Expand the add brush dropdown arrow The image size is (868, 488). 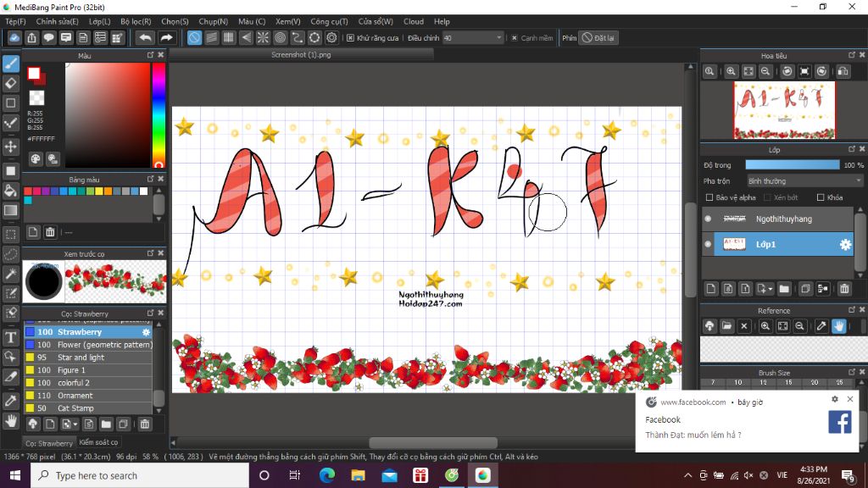click(75, 425)
